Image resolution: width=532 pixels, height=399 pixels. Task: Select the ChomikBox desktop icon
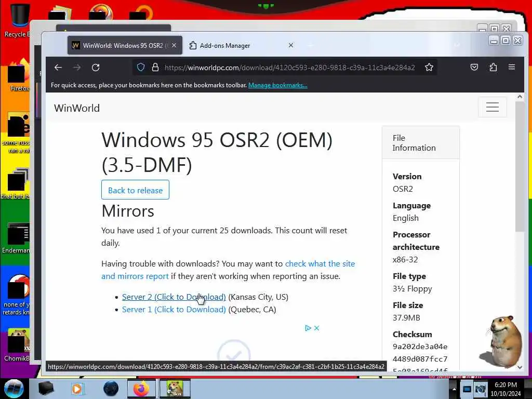pos(17,345)
